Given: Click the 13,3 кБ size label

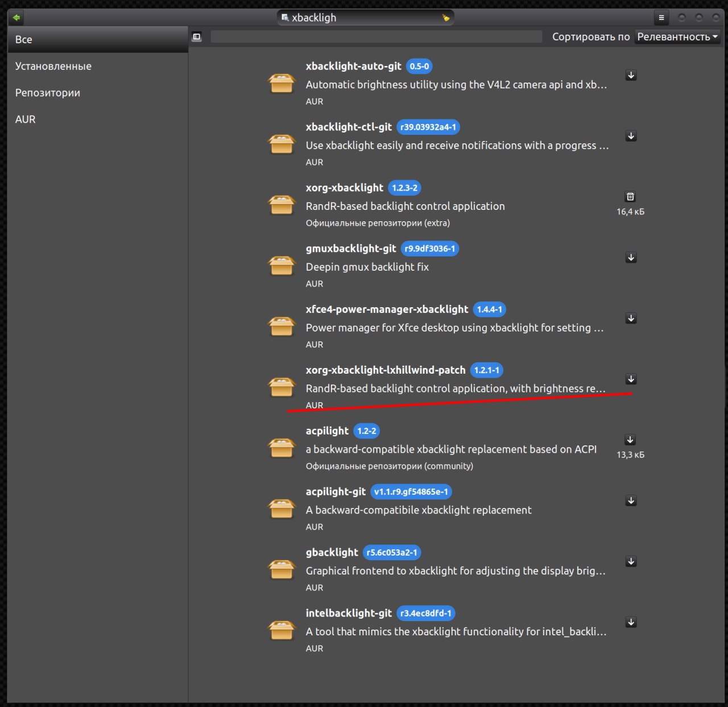Looking at the screenshot, I should 630,455.
